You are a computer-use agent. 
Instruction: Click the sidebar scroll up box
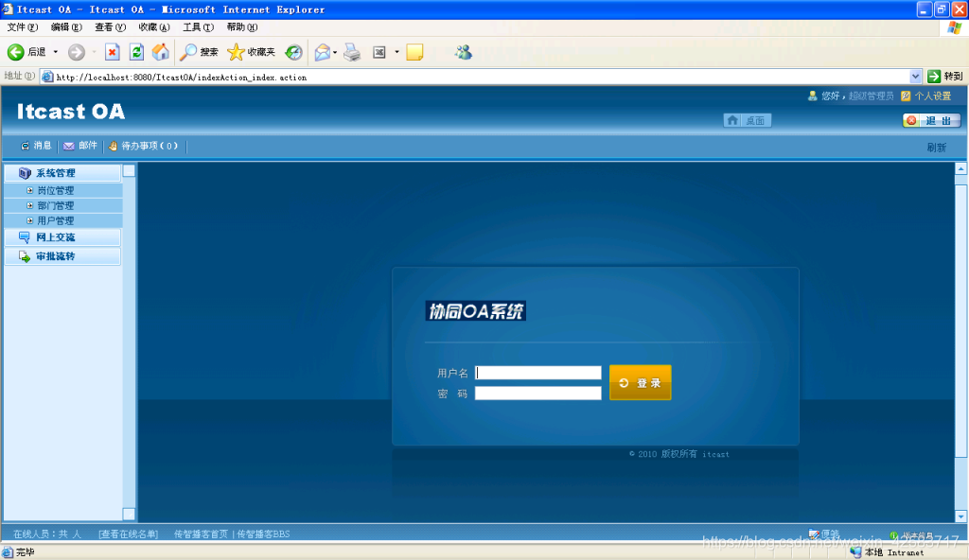[x=129, y=171]
